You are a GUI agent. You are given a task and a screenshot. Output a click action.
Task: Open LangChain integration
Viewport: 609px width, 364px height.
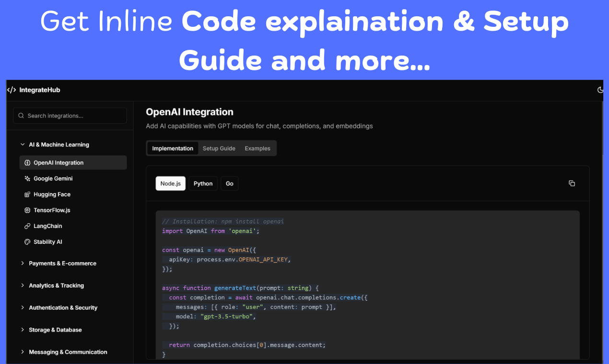pyautogui.click(x=73, y=226)
